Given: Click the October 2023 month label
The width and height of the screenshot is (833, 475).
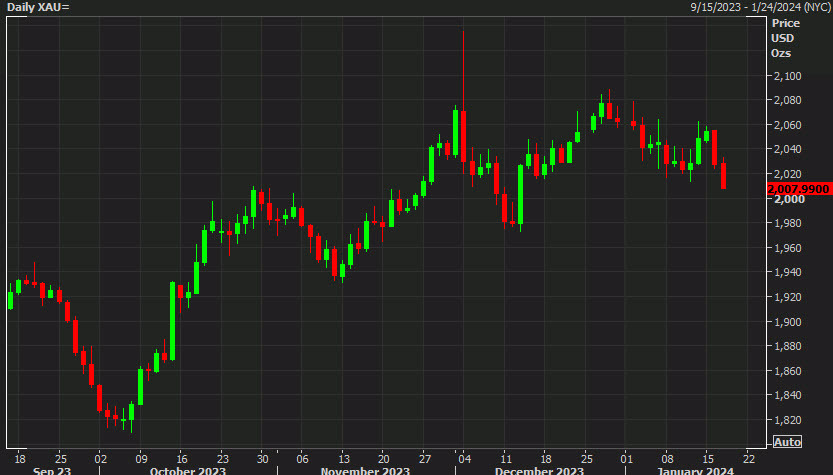Looking at the screenshot, I should point(188,471).
